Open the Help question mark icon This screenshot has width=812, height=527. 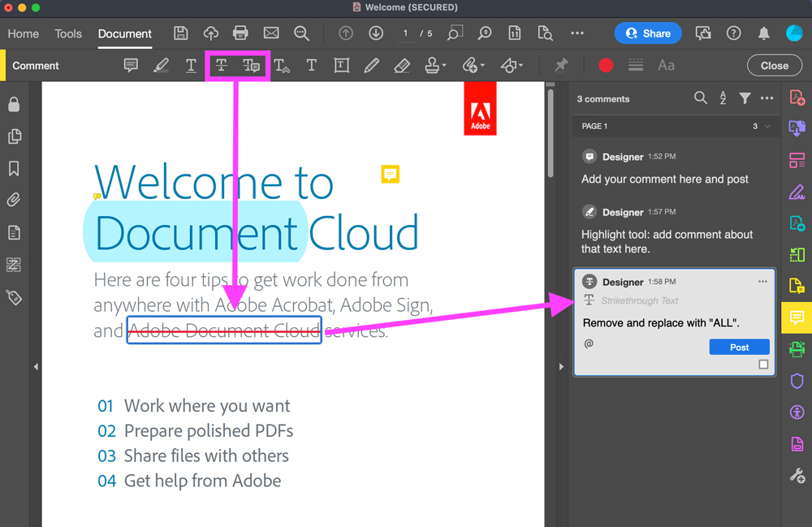pyautogui.click(x=733, y=33)
